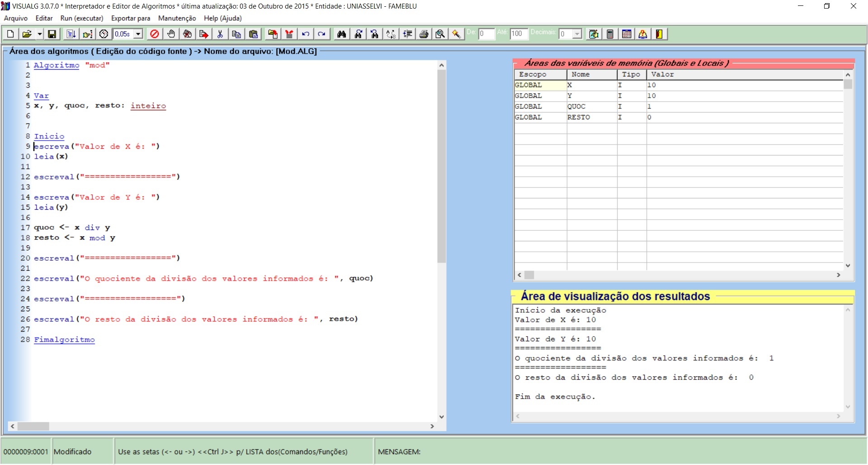868x465 pixels.
Task: Click the Até input field
Action: click(x=519, y=34)
